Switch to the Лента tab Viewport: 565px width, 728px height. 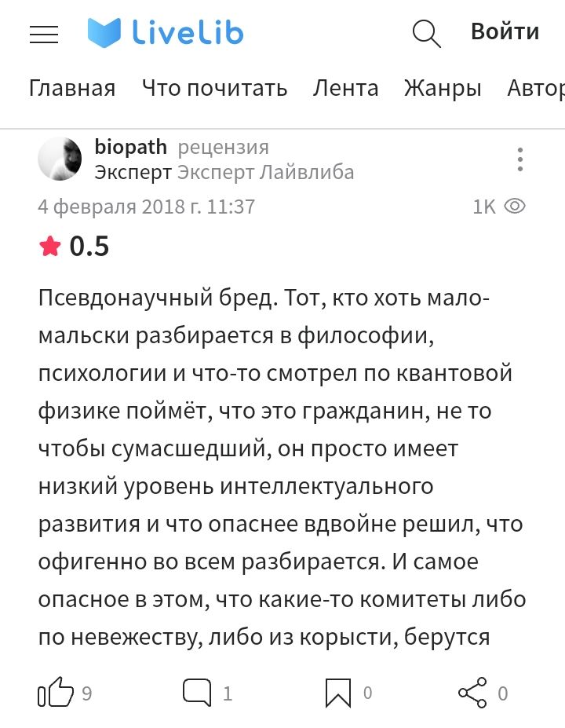[x=345, y=88]
